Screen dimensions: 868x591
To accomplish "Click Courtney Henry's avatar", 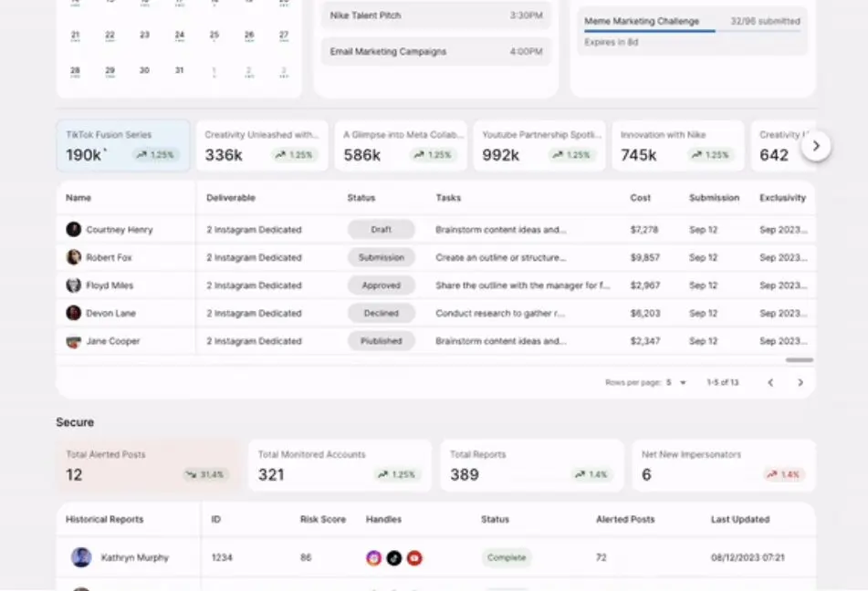I will coord(74,230).
